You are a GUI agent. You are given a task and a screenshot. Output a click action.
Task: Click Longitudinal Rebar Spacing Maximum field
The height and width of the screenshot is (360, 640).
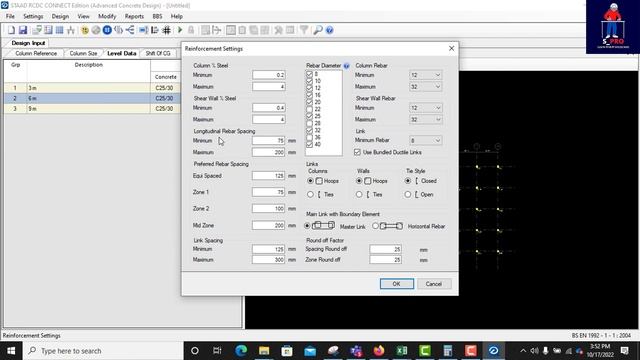click(x=269, y=152)
